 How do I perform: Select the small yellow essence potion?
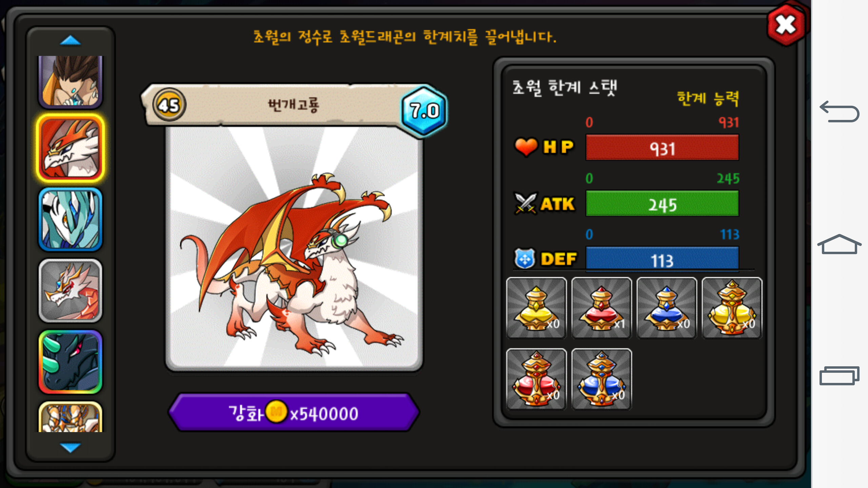click(x=536, y=308)
